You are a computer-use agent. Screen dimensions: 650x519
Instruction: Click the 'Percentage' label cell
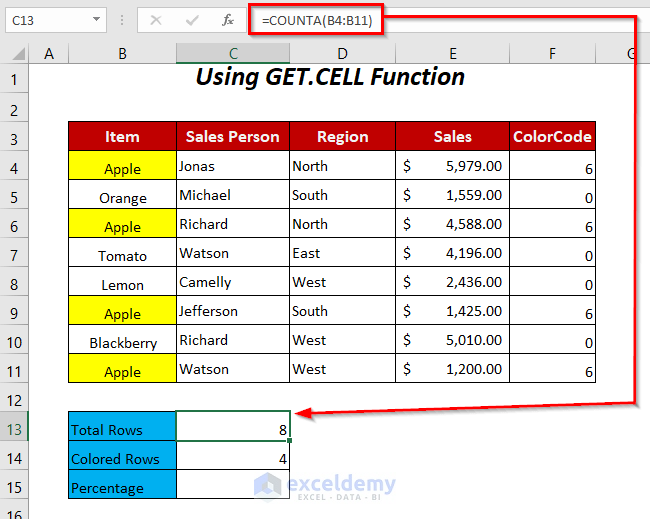click(122, 484)
